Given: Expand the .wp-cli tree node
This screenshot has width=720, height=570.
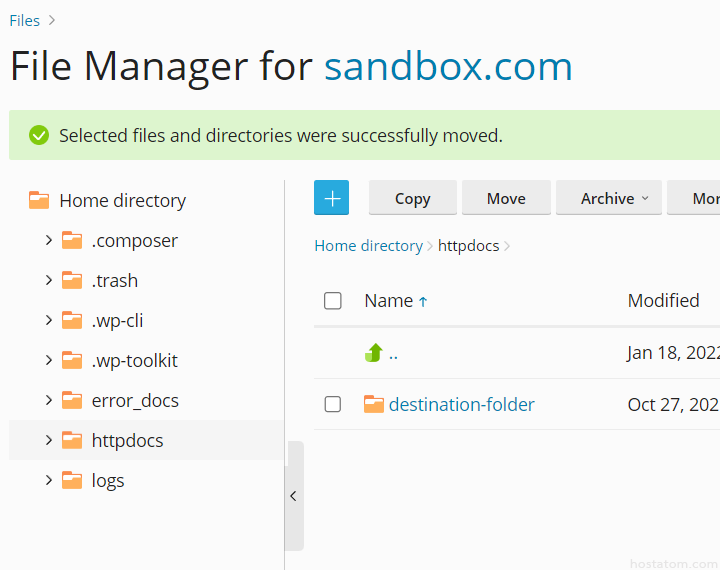Looking at the screenshot, I should [x=48, y=320].
